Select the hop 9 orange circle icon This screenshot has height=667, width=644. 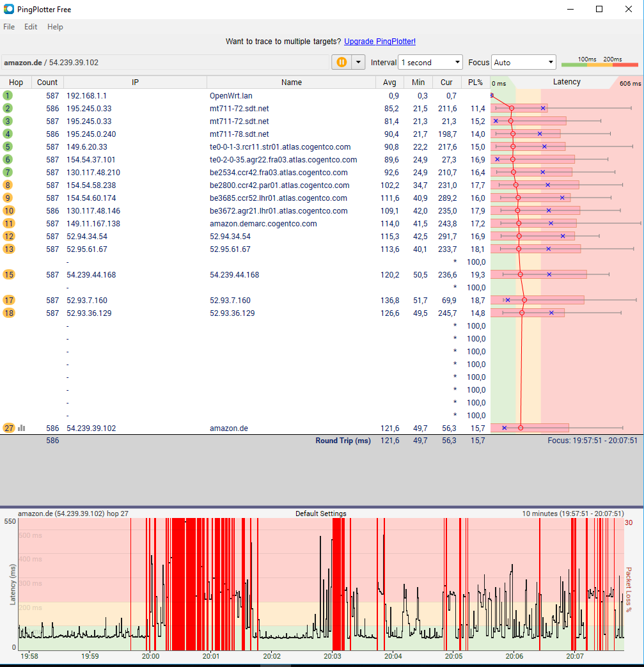[x=8, y=198]
